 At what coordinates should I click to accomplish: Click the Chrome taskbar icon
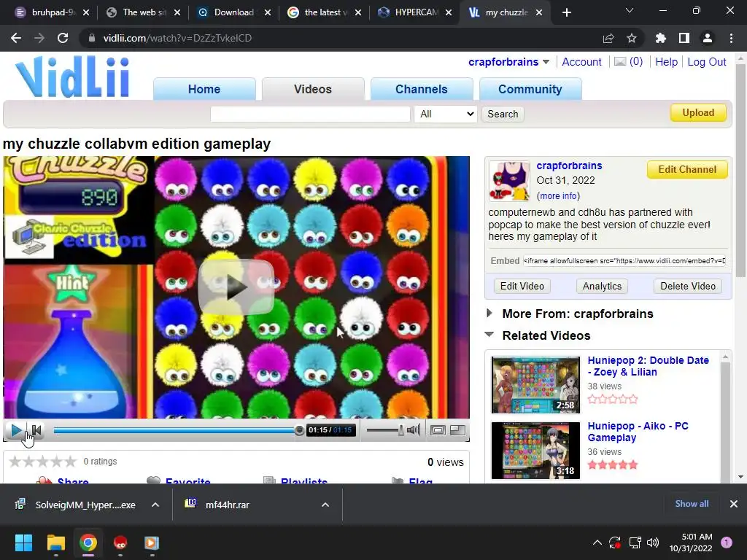[88, 542]
